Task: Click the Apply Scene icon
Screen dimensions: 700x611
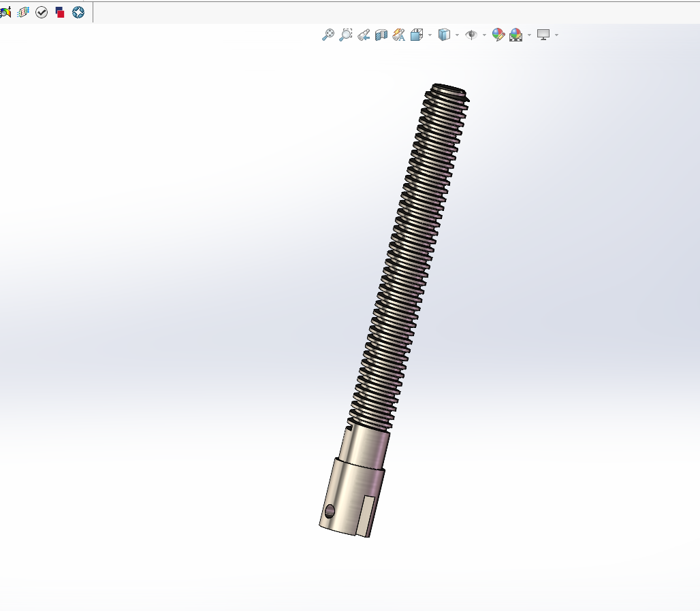Action: click(x=515, y=35)
